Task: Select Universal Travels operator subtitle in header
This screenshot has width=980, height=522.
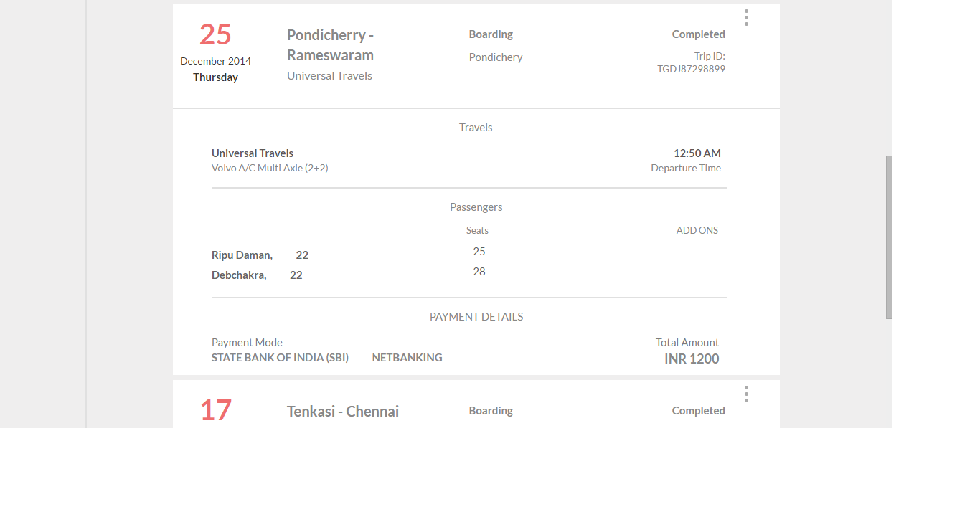Action: pyautogui.click(x=329, y=76)
